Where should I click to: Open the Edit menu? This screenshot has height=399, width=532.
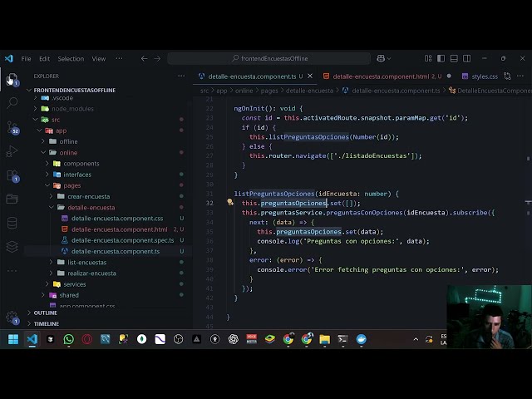(x=44, y=59)
